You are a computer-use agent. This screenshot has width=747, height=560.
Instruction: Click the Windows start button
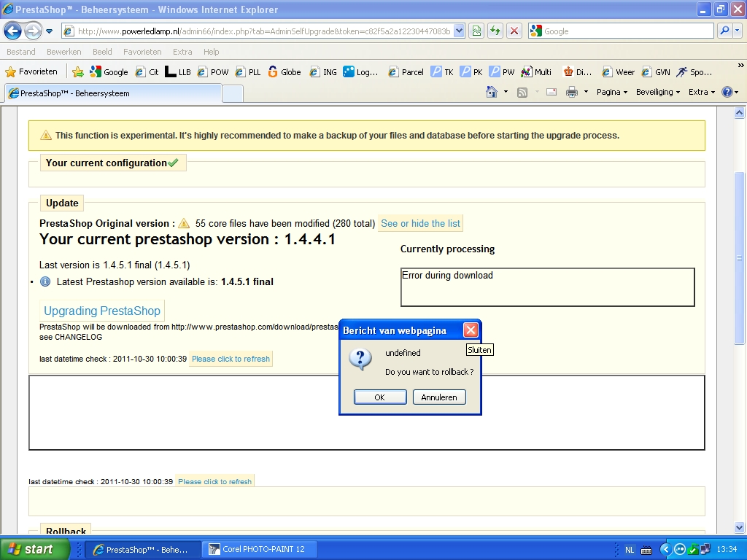pos(34,549)
